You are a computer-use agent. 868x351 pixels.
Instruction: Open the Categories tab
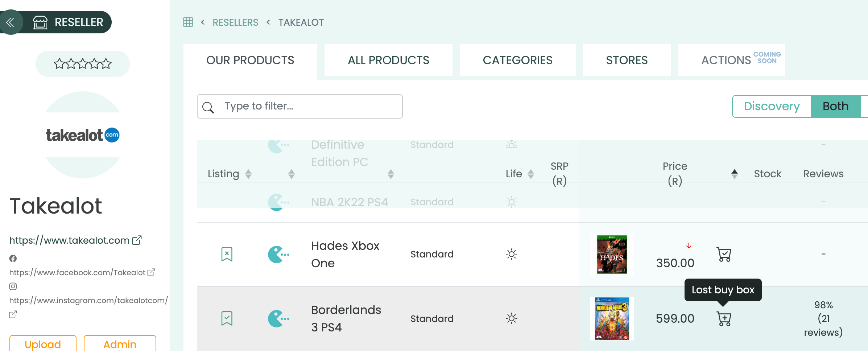pos(517,60)
